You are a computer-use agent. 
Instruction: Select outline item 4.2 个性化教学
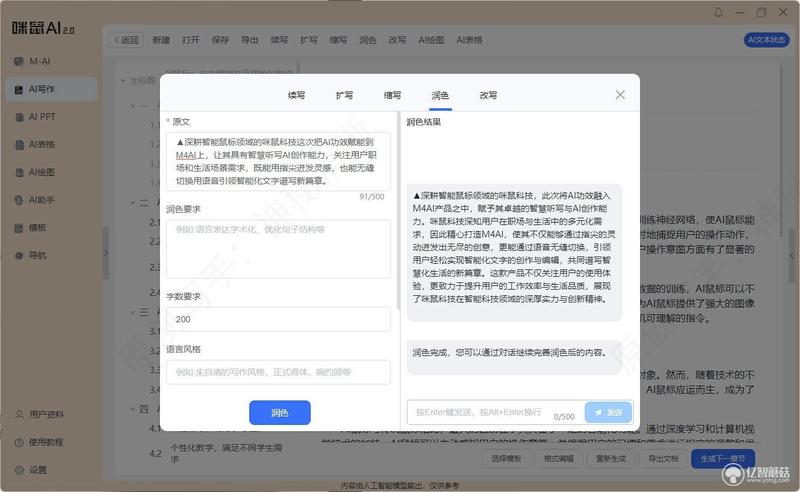[227, 453]
